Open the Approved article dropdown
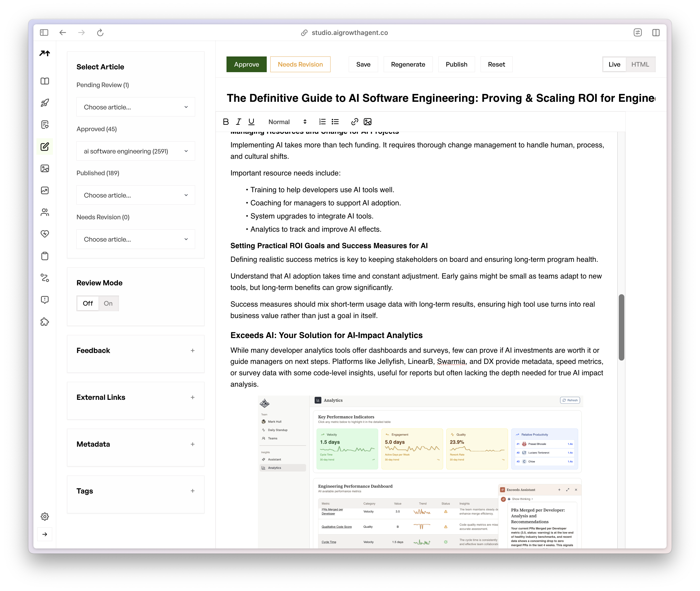Image resolution: width=700 pixels, height=591 pixels. [x=136, y=151]
